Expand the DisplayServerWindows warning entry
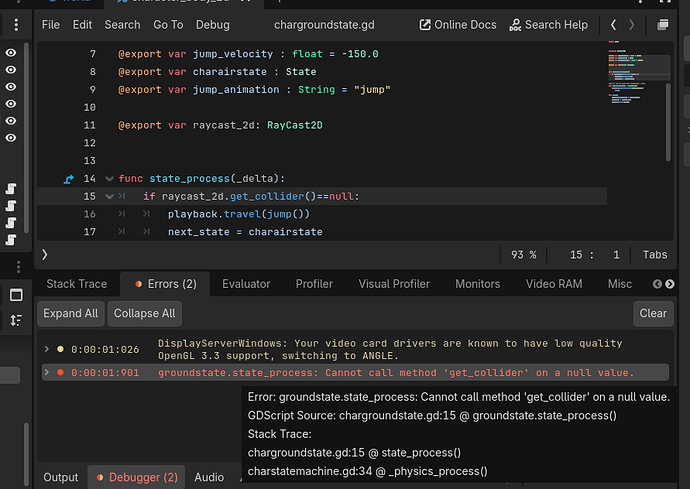 tap(47, 349)
